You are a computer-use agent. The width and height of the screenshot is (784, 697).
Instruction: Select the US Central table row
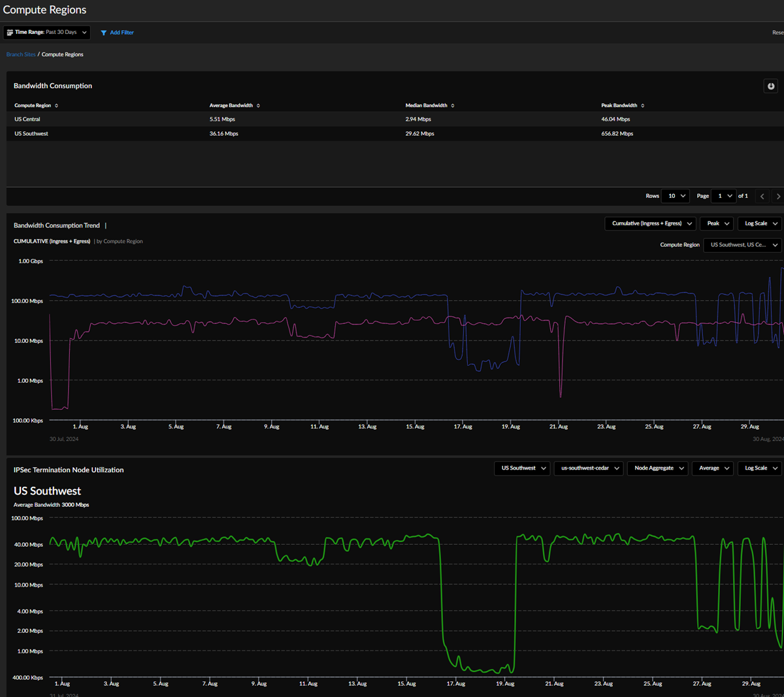tap(27, 120)
